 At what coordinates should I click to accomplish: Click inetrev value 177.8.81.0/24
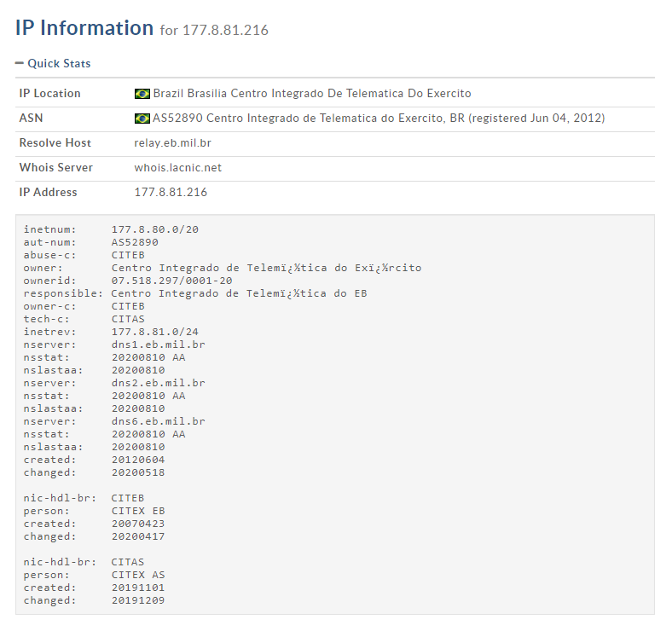click(x=155, y=332)
